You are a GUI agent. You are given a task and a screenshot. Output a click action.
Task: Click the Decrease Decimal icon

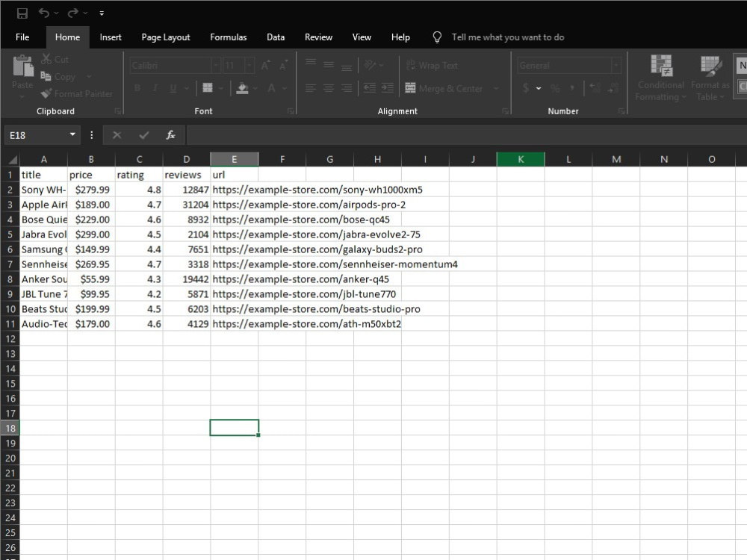pyautogui.click(x=613, y=87)
